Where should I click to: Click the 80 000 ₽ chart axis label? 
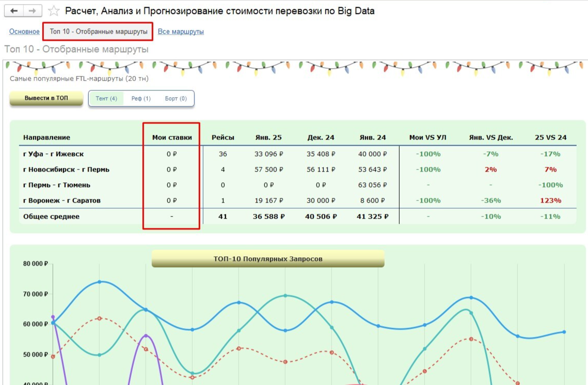pyautogui.click(x=36, y=264)
